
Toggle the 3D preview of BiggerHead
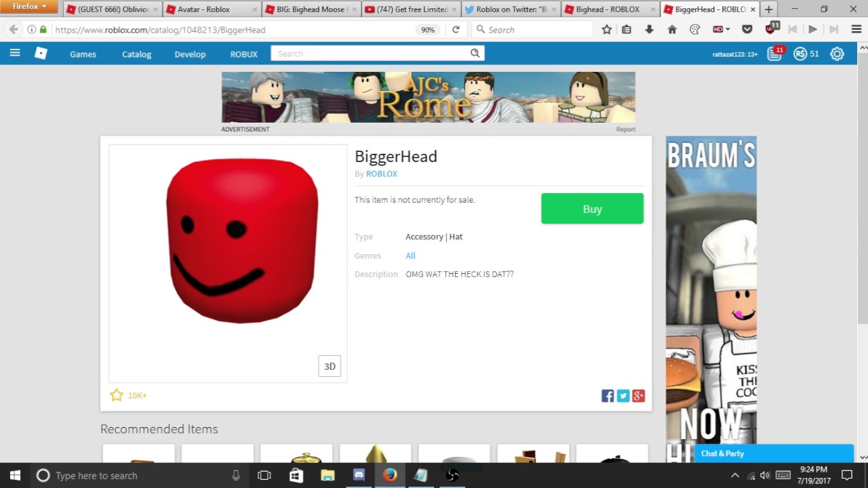330,366
